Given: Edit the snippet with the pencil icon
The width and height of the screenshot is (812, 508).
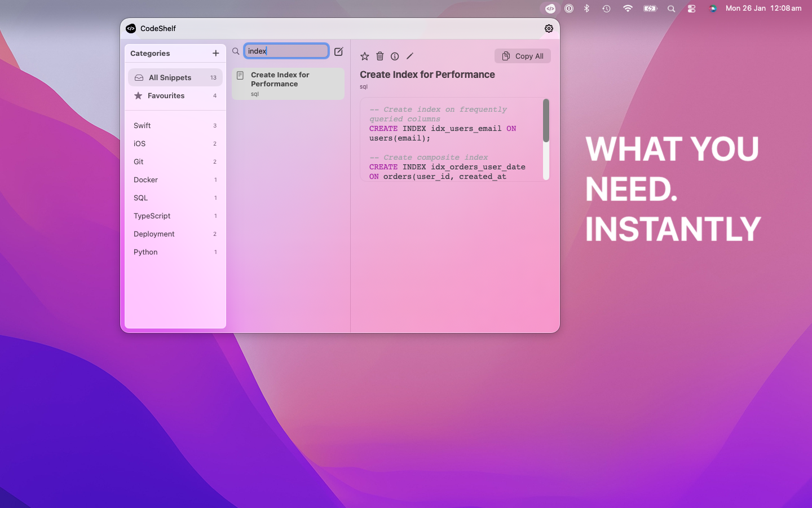Looking at the screenshot, I should click(409, 56).
